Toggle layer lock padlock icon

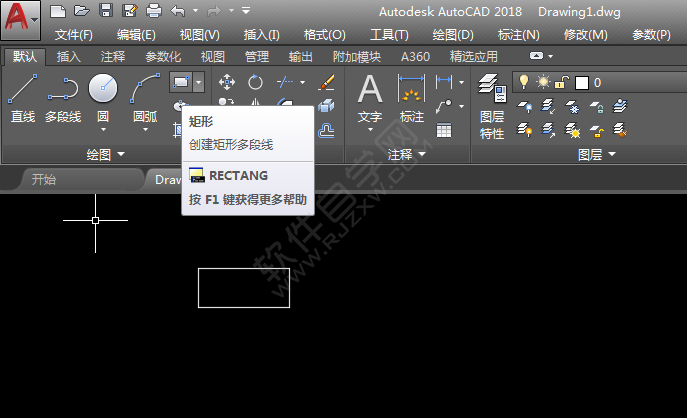click(562, 82)
